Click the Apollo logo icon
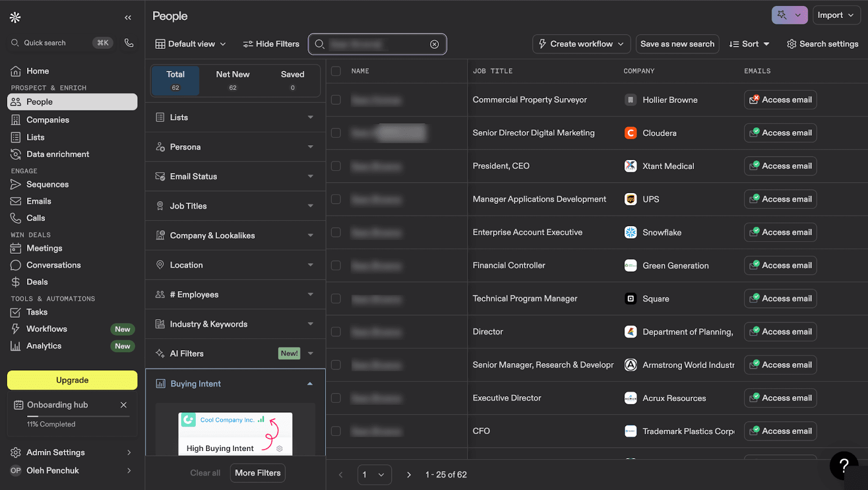 [15, 17]
